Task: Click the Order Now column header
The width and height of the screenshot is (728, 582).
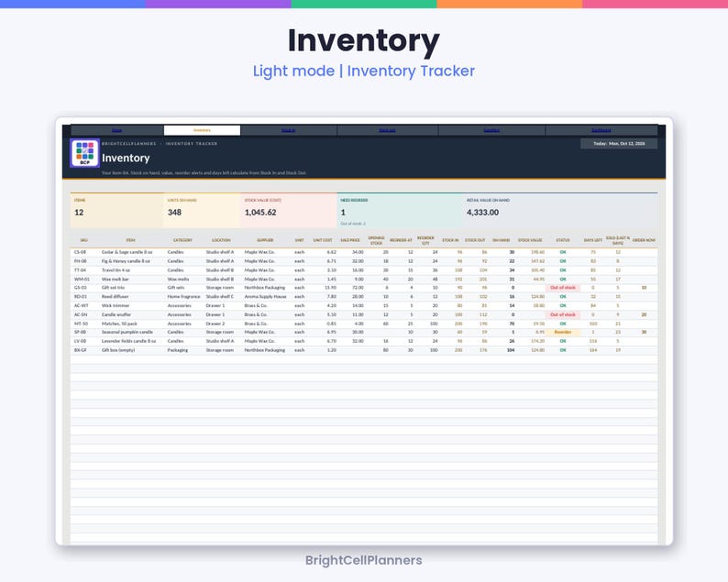Action: (644, 240)
